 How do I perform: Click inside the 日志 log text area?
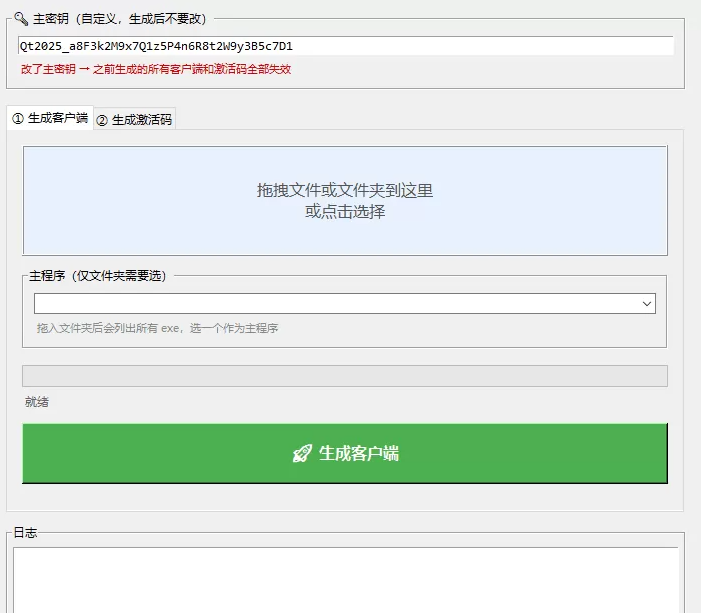point(346,580)
